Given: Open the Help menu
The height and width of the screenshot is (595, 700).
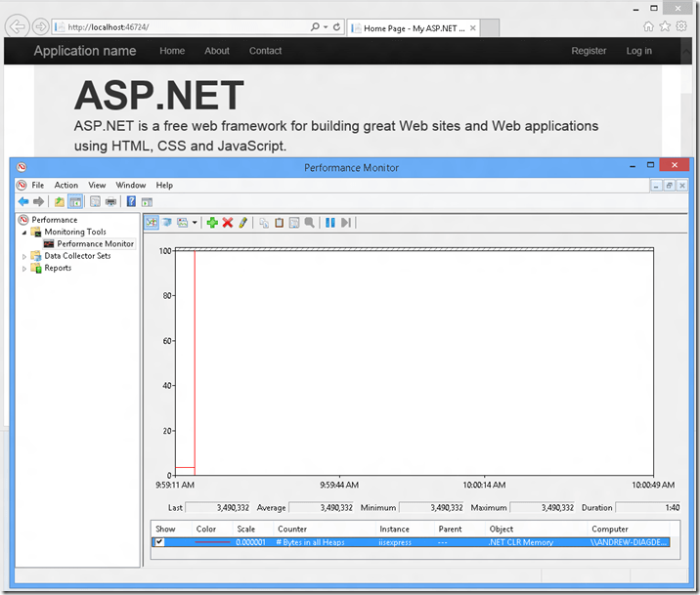Looking at the screenshot, I should (x=164, y=185).
